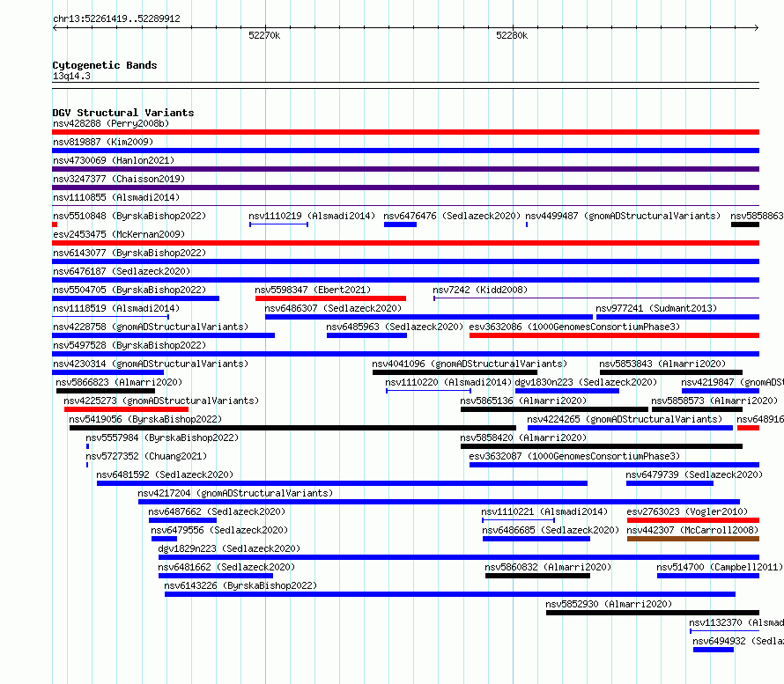Click the nsv5858420 (Almarri2020) black bar
The width and height of the screenshot is (784, 684).
tap(602, 446)
